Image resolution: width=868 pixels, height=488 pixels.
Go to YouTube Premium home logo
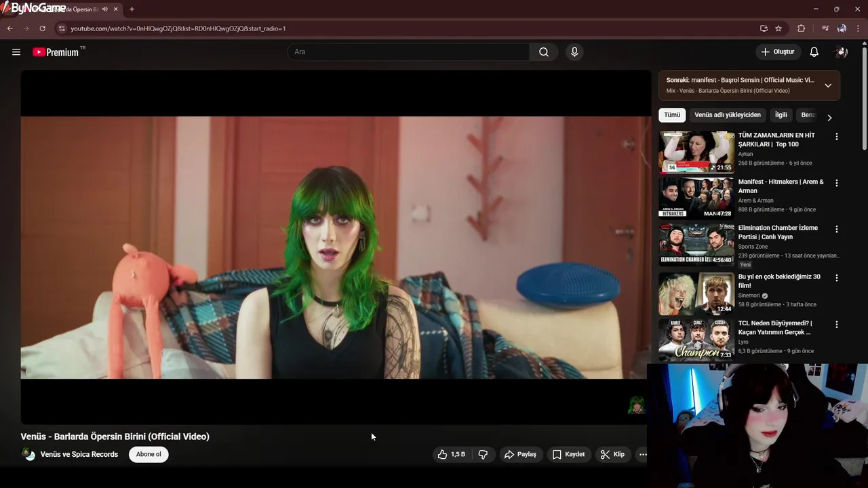(56, 52)
